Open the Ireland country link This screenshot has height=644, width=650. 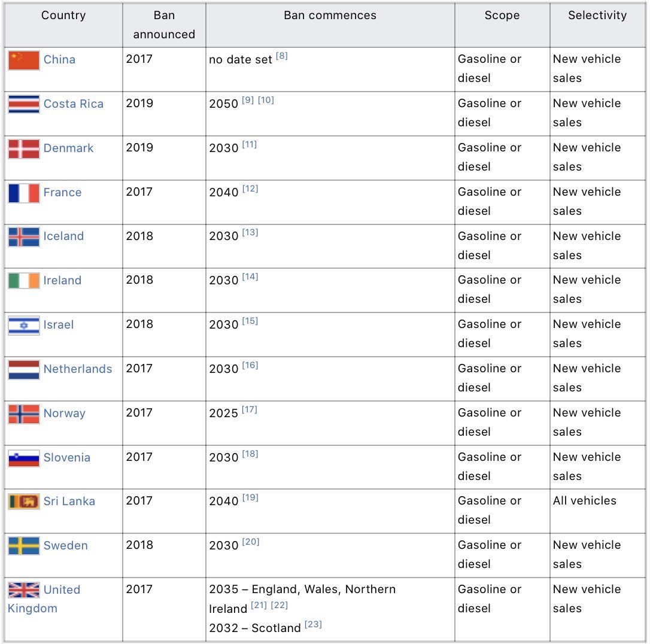pyautogui.click(x=63, y=281)
